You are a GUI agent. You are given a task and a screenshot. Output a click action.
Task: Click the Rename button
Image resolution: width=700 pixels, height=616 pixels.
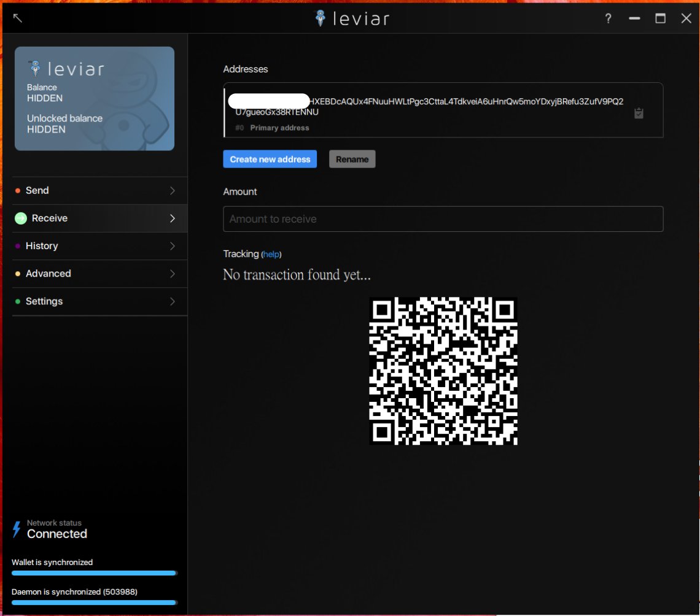pos(352,160)
